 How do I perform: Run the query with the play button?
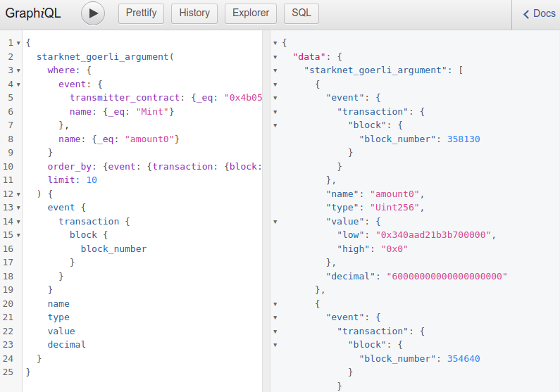[x=93, y=13]
